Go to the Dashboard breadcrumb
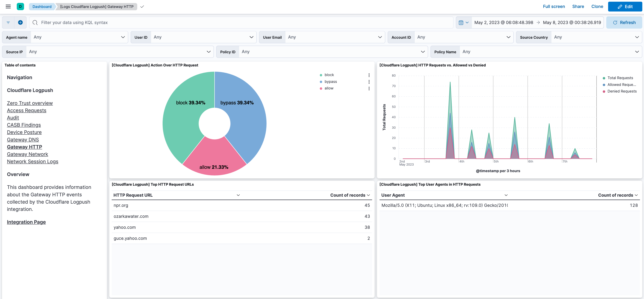Screen dimensions: 644x299 [x=42, y=6]
